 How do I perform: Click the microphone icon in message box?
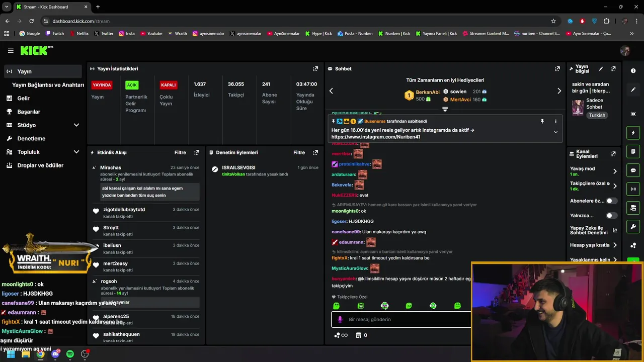pyautogui.click(x=340, y=319)
